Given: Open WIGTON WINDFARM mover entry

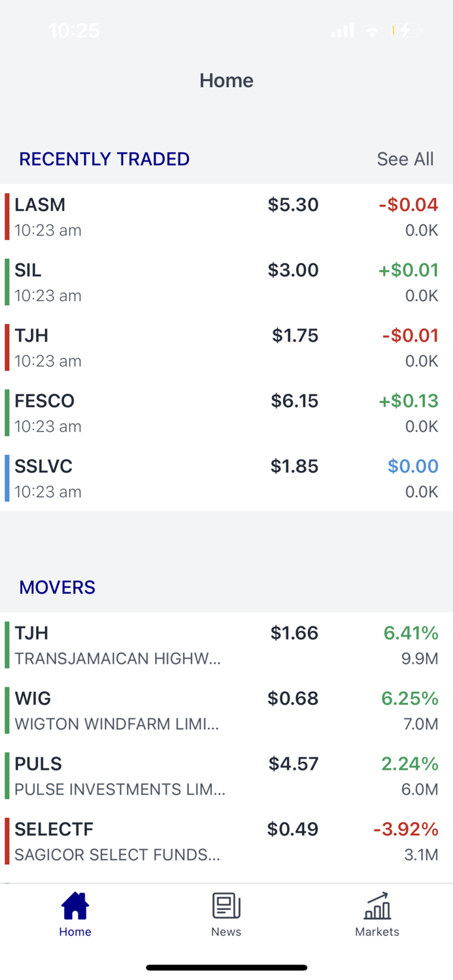Looking at the screenshot, I should (226, 710).
